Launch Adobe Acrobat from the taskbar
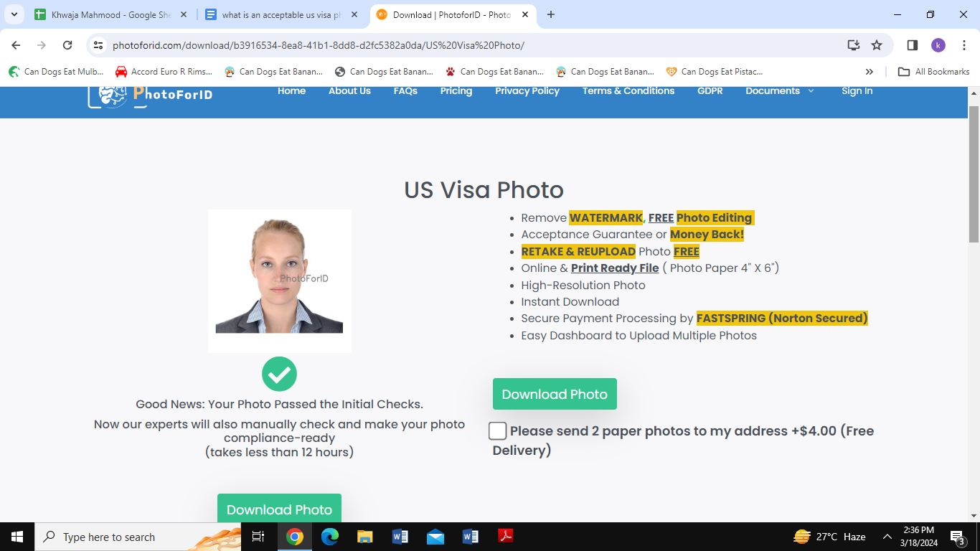980x551 pixels. [506, 537]
